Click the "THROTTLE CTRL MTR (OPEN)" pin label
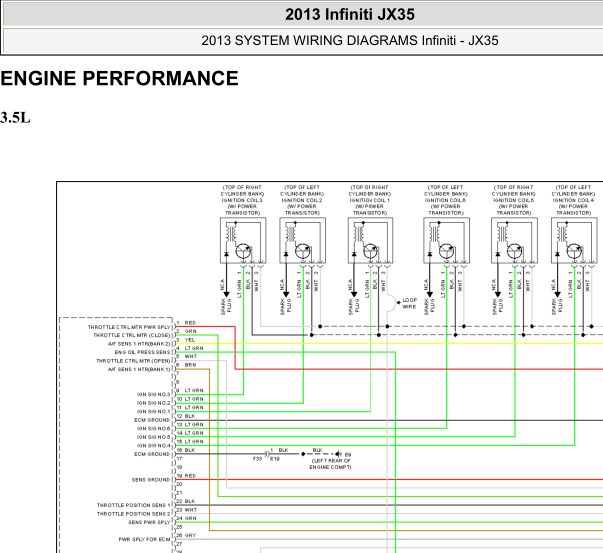603x553 pixels. click(133, 361)
